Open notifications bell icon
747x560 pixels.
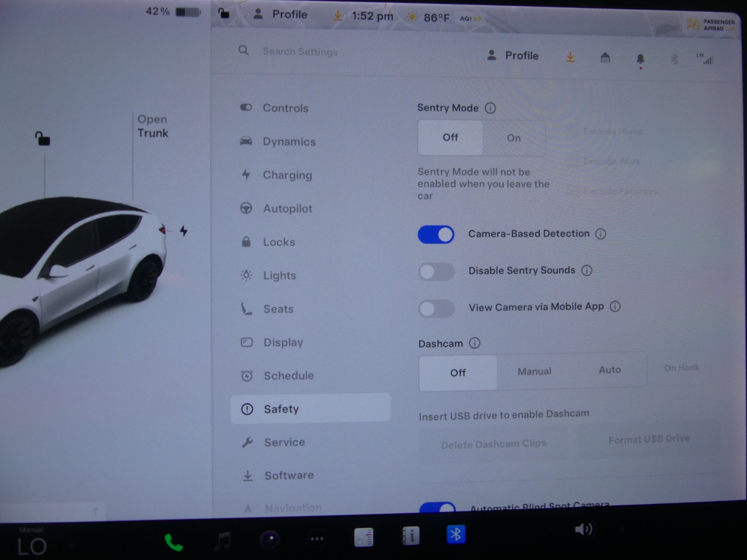(640, 59)
